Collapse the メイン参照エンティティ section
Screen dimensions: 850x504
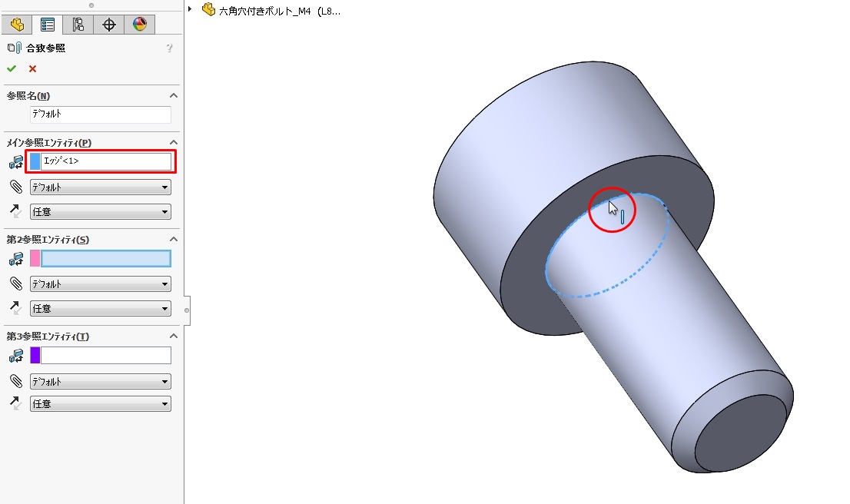point(174,143)
